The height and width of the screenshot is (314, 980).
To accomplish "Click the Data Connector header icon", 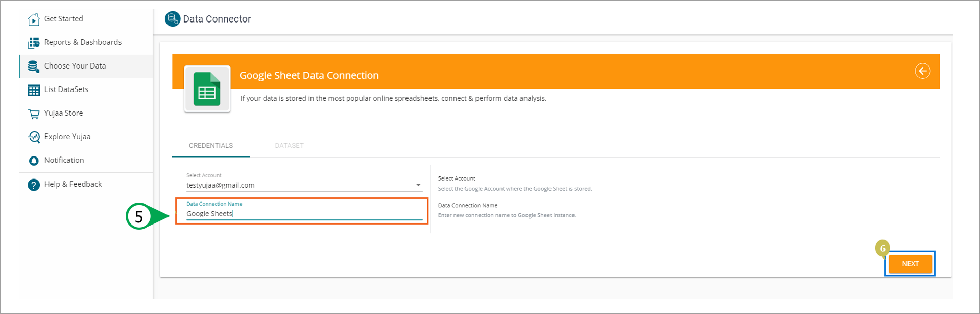I will coord(173,19).
